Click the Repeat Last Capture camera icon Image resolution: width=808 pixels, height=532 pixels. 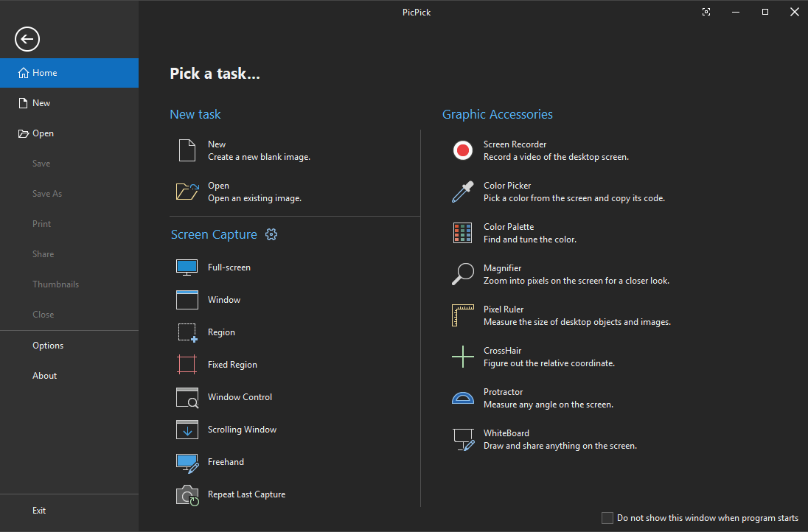click(187, 494)
